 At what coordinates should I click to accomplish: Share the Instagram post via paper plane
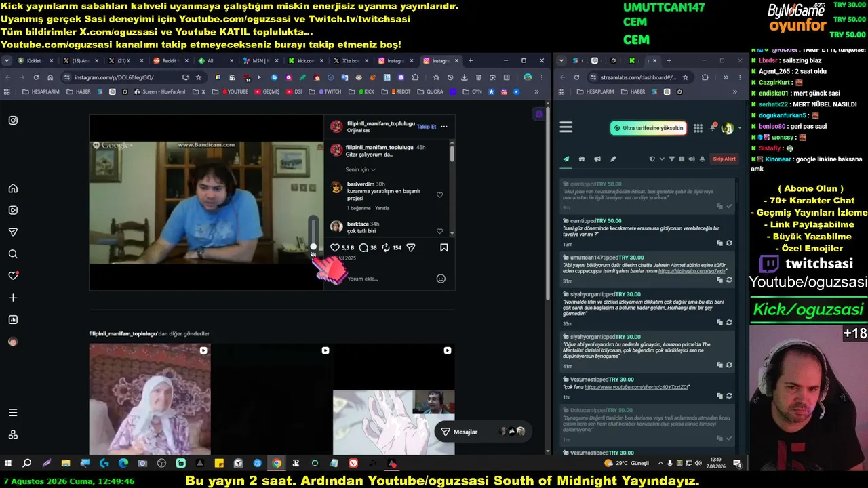click(x=410, y=248)
